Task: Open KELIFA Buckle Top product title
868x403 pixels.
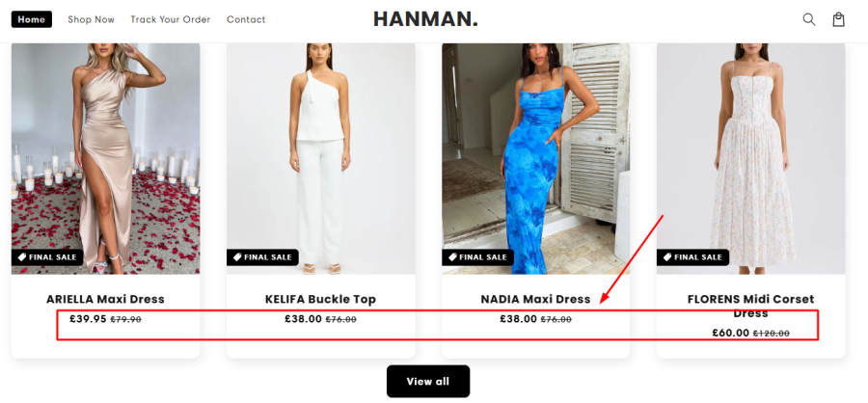Action: click(x=321, y=299)
